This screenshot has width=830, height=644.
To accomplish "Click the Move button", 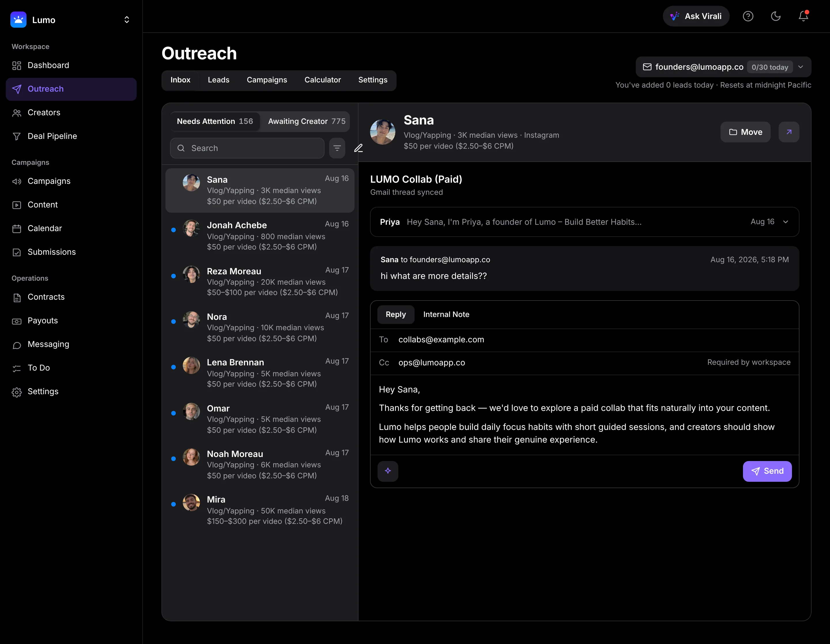I will (x=745, y=132).
